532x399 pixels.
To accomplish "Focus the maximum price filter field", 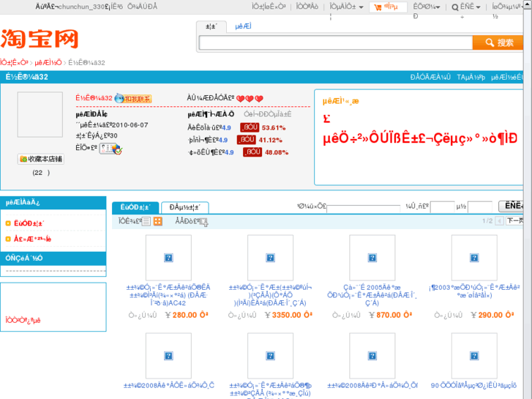I will (480, 206).
